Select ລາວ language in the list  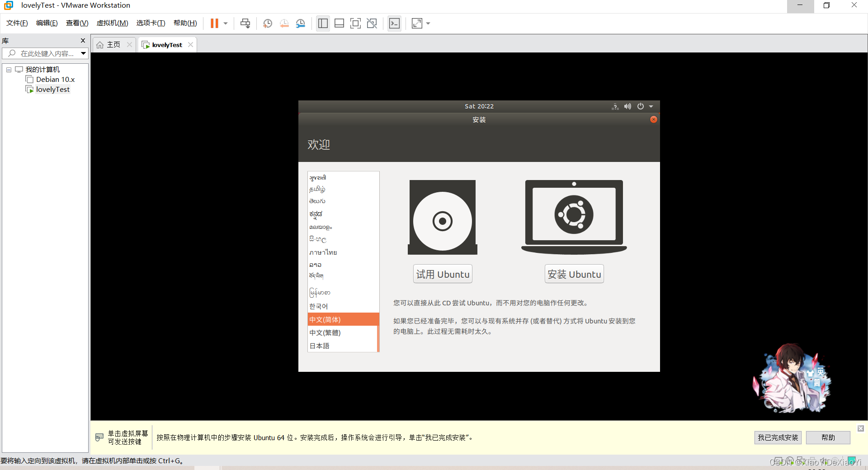(x=342, y=265)
